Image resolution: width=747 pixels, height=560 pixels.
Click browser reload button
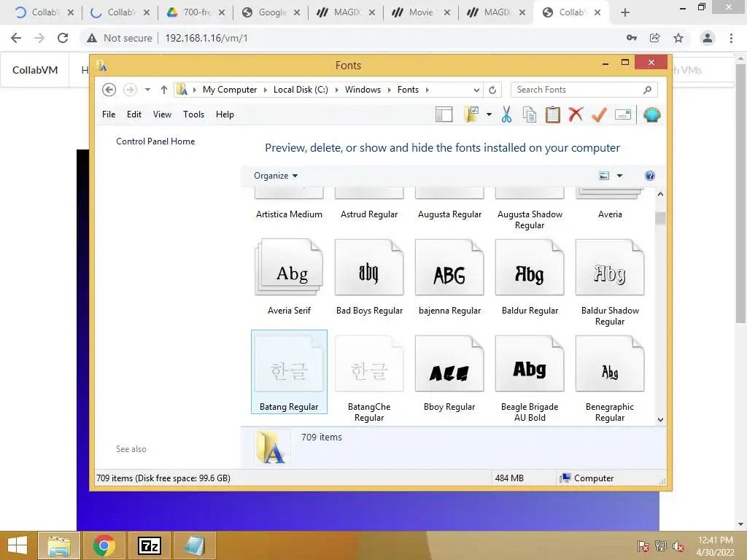63,38
